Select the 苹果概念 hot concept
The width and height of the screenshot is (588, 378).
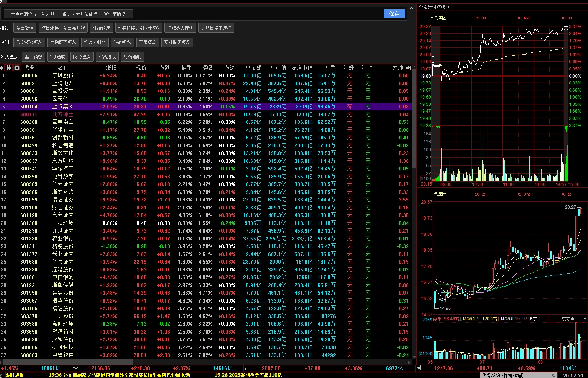coord(148,42)
